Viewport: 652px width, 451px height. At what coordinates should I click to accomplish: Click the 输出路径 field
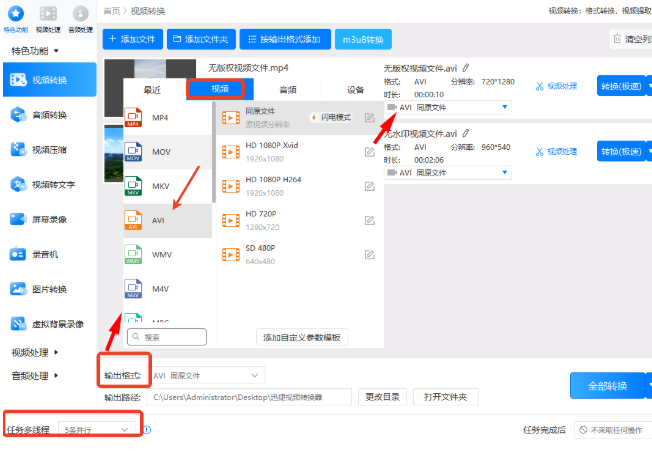pos(249,397)
